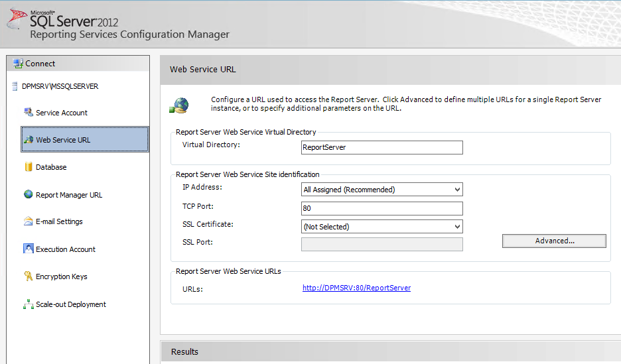Click the globe icon beside the description
Viewport: 621px width, 364px height.
coord(179,105)
